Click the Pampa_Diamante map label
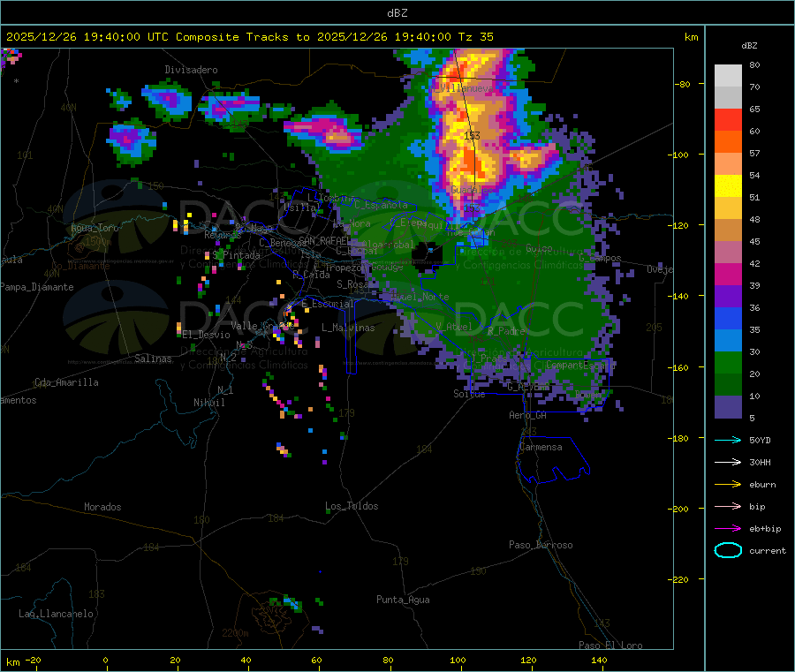Image resolution: width=795 pixels, height=672 pixels. tap(37, 287)
